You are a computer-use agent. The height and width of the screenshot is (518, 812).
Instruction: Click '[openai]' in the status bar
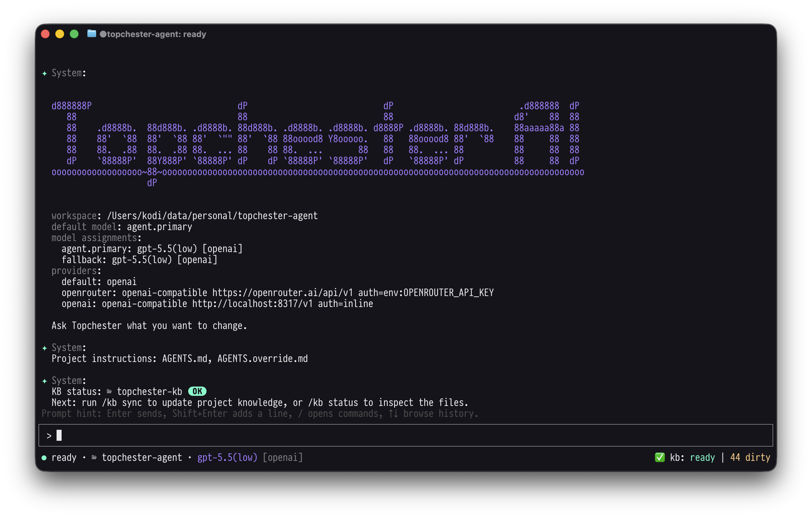[x=283, y=458]
